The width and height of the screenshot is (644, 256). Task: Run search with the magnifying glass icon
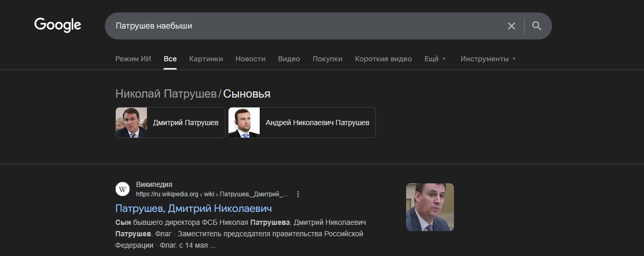pos(537,26)
